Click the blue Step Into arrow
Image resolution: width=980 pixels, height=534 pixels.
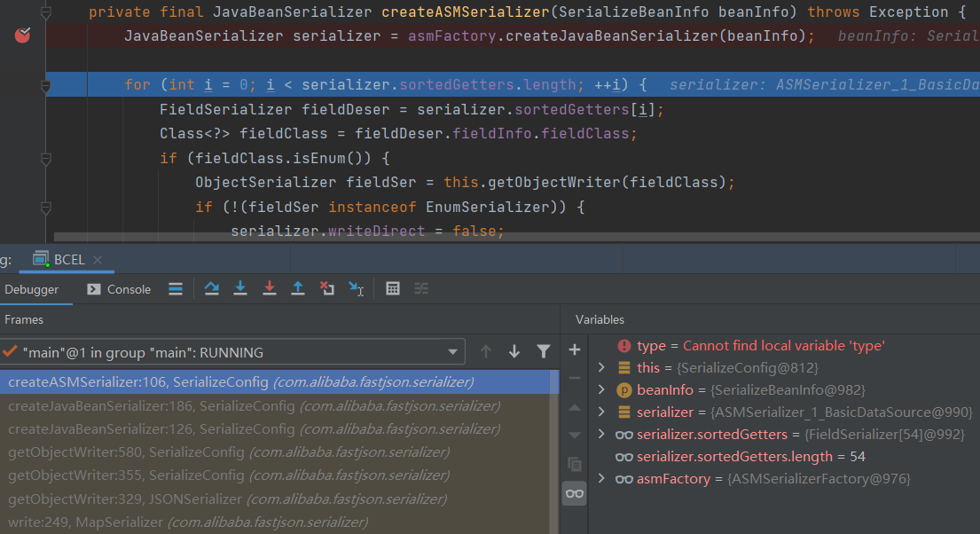239,288
